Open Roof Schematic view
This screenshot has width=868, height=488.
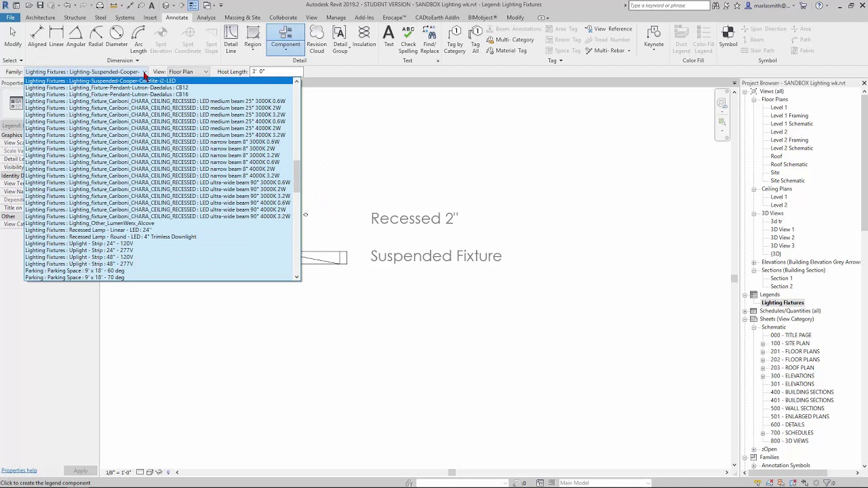(x=789, y=165)
